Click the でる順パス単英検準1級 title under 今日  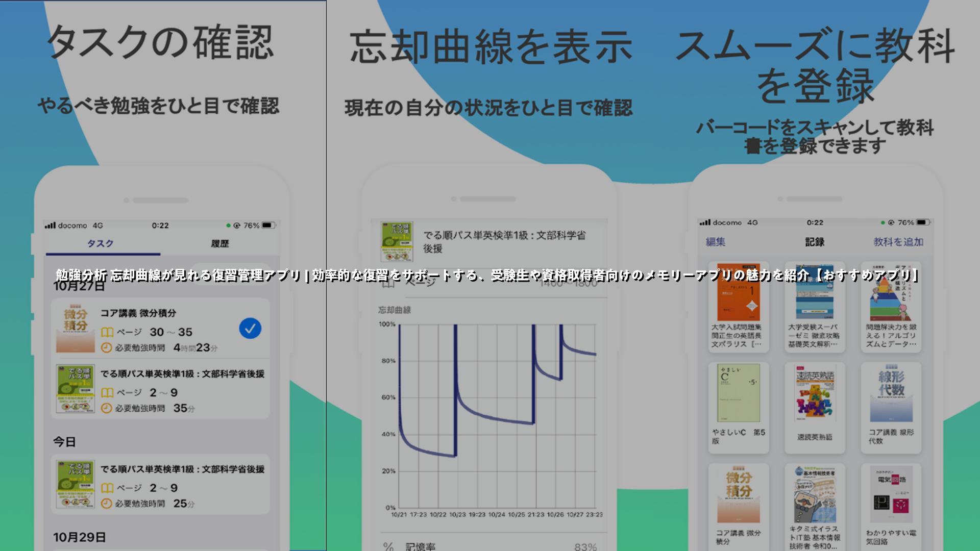(182, 469)
